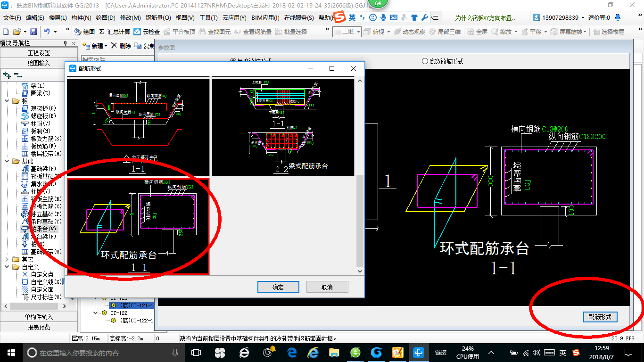
Task: Click the New file icon in toolbar
Action: tap(6, 32)
